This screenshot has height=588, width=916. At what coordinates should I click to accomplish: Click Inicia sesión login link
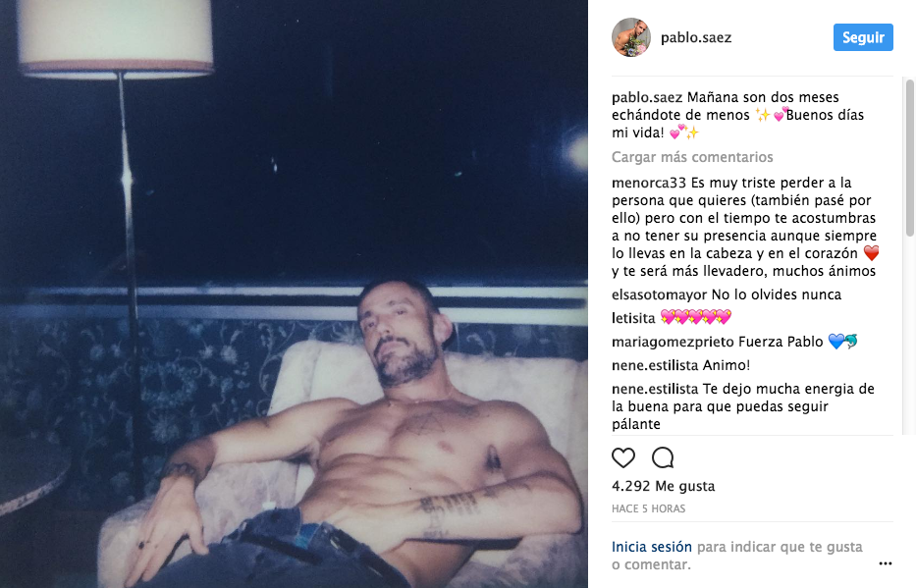(x=651, y=547)
